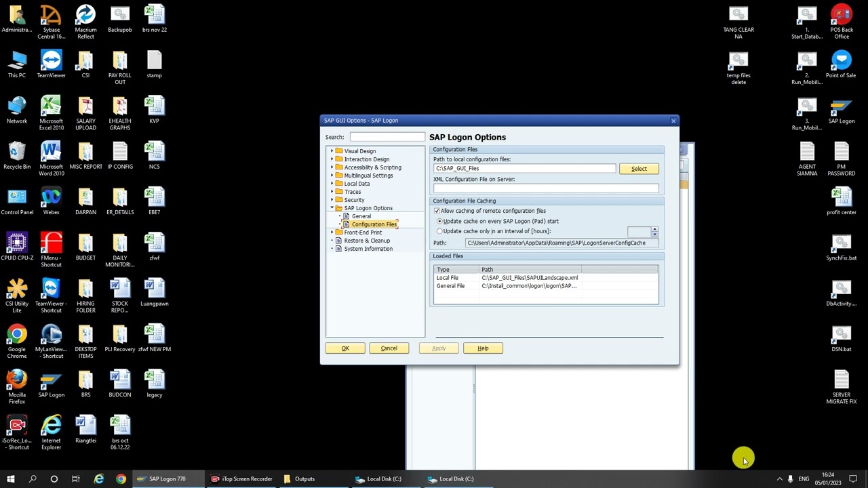Click the Search field in options dialog
Viewport: 868px width, 488px height.
point(387,137)
